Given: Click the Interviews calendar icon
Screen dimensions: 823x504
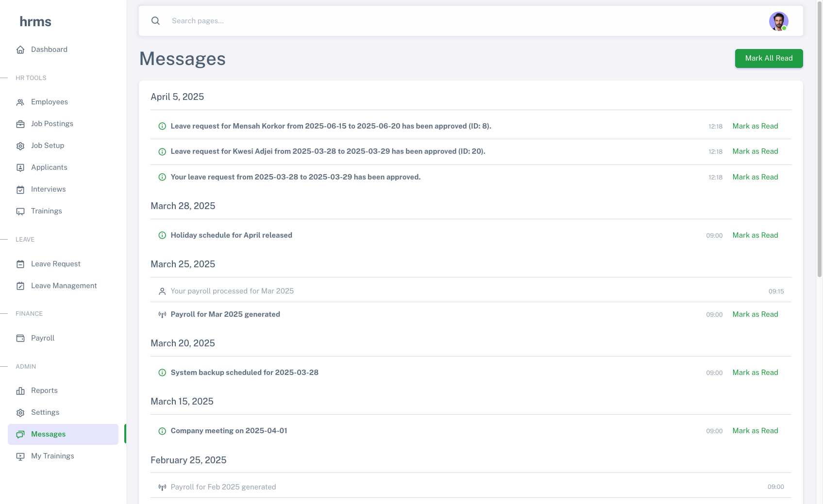Looking at the screenshot, I should coord(20,190).
